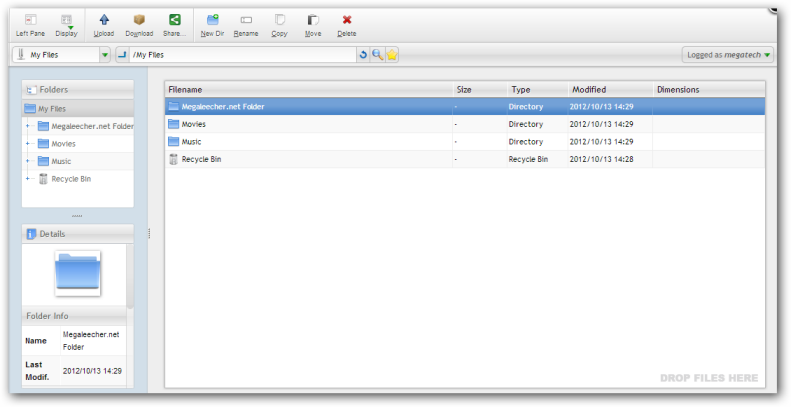The height and width of the screenshot is (407, 791).
Task: Click the Recycle Bin type cell
Action: tap(528, 159)
